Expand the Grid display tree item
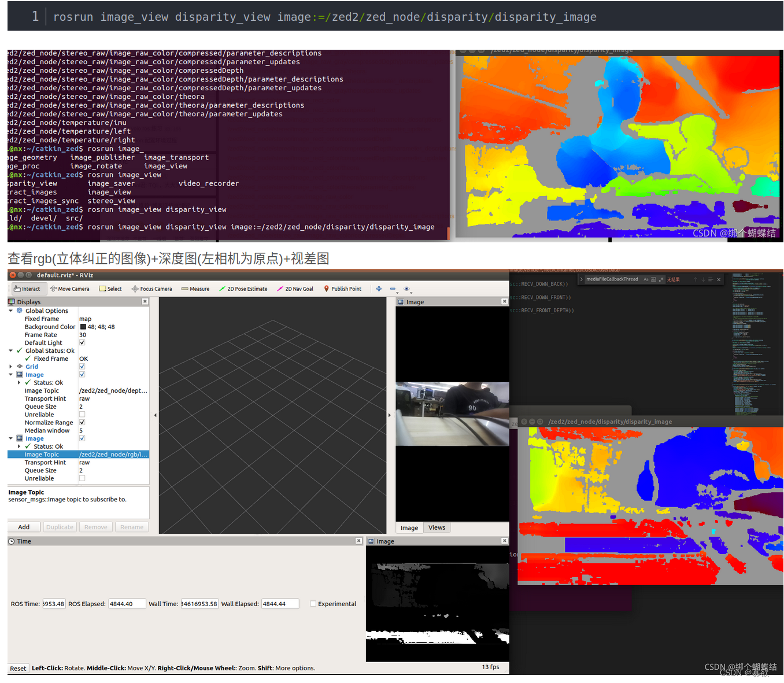784x683 pixels. click(x=10, y=366)
